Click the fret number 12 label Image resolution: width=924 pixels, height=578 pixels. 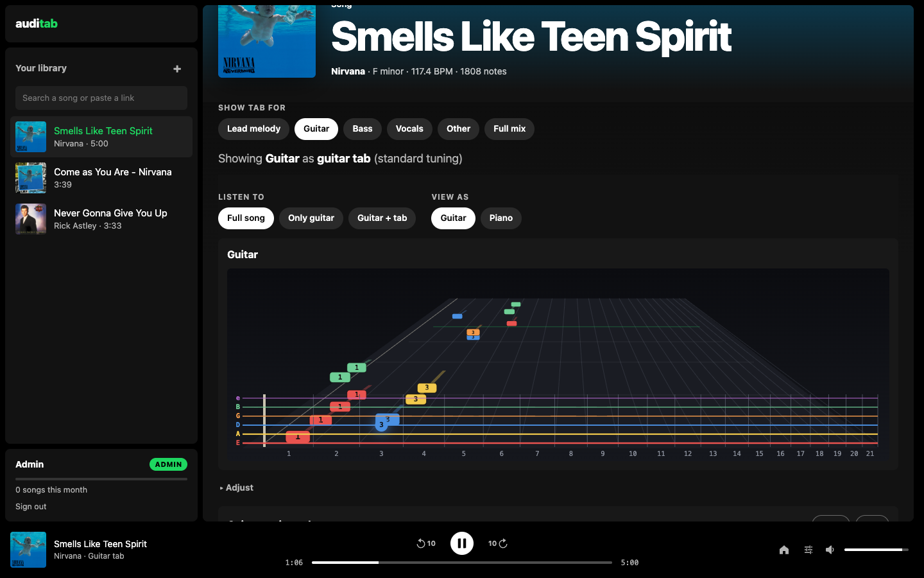pos(688,453)
